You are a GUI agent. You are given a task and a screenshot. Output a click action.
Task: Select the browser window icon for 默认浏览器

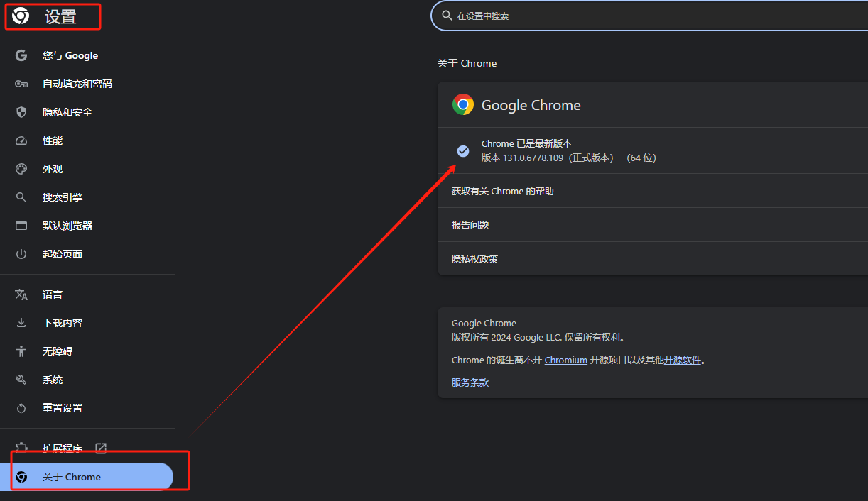(21, 226)
